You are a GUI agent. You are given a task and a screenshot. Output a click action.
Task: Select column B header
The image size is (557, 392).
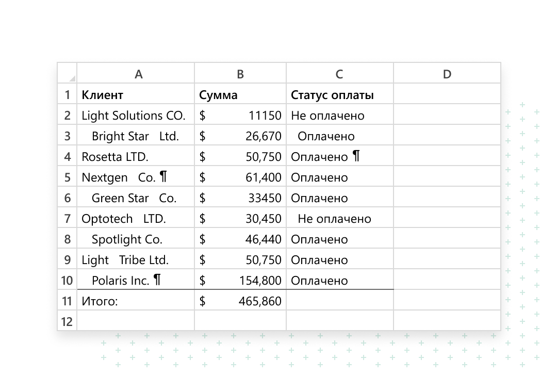point(240,74)
